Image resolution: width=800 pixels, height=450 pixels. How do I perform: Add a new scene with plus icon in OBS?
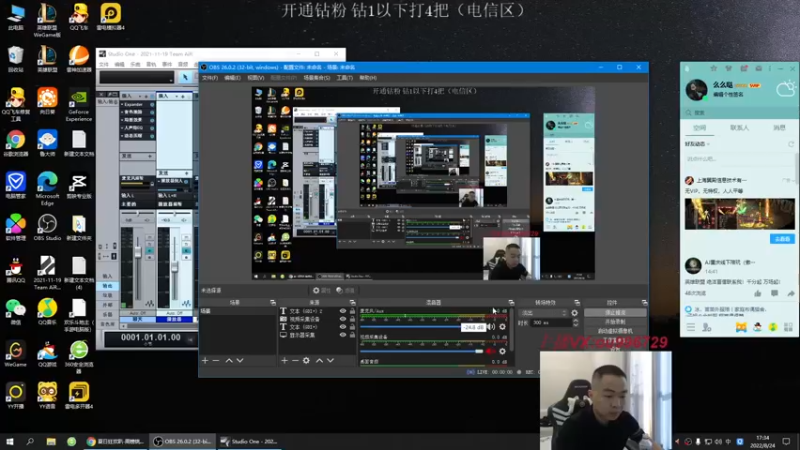tap(205, 361)
